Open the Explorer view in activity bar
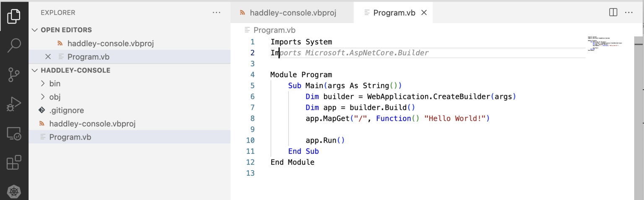The width and height of the screenshot is (644, 200). pyautogui.click(x=13, y=16)
